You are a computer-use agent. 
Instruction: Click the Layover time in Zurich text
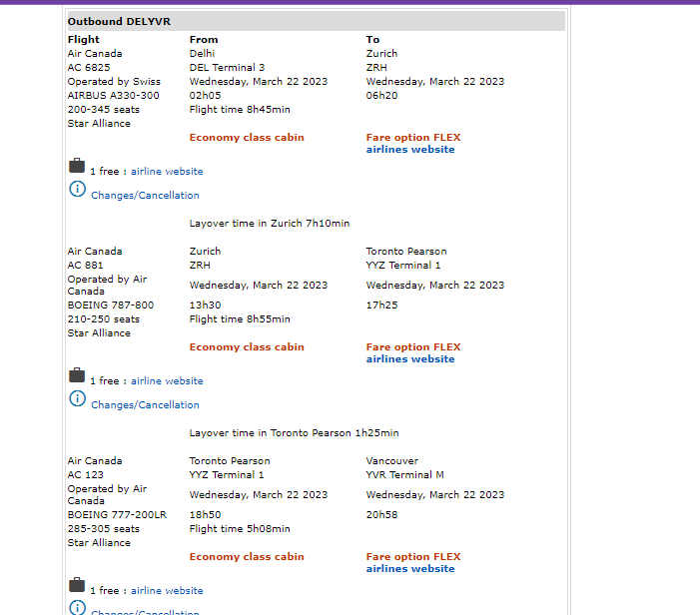[269, 224]
